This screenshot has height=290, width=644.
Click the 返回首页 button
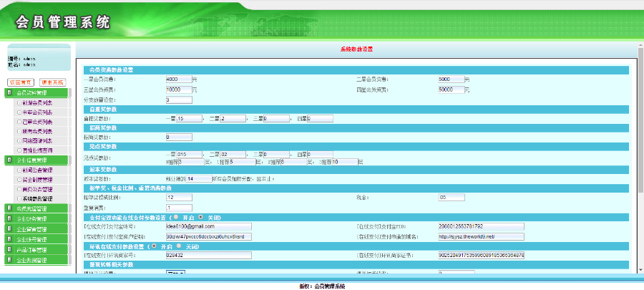pyautogui.click(x=21, y=82)
